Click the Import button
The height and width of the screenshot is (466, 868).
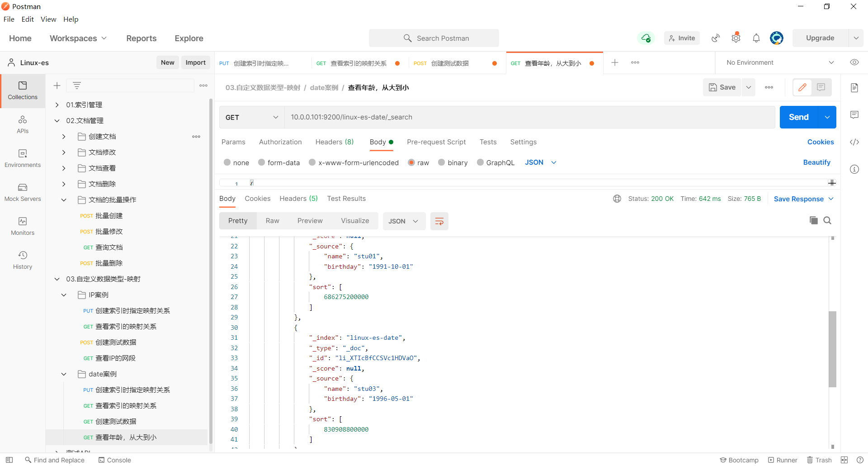click(x=195, y=62)
